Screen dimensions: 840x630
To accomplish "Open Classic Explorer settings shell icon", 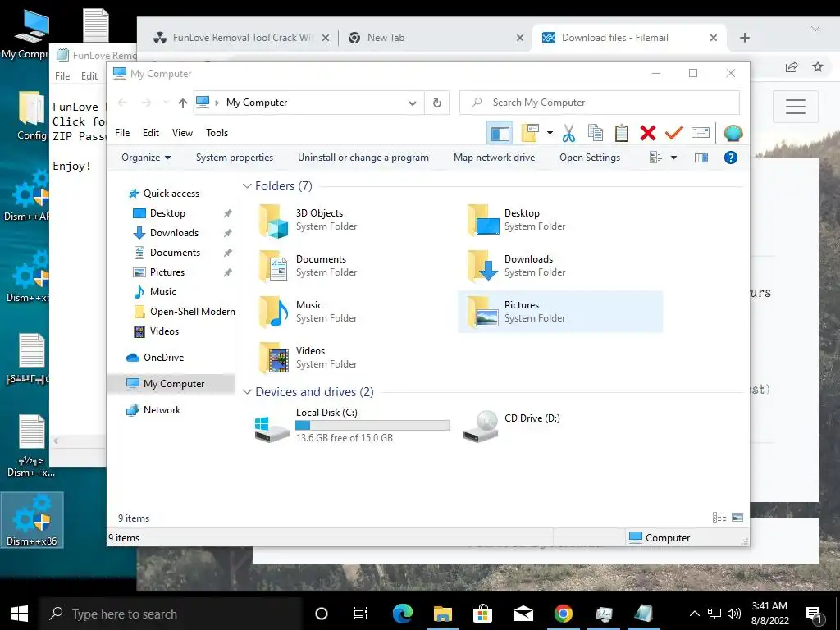I will 733,133.
